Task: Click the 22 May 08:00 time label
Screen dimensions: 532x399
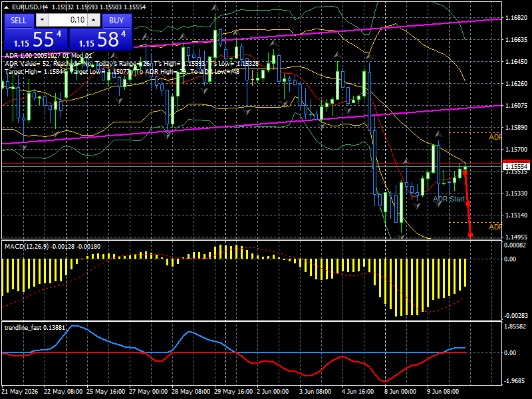Action: click(63, 391)
